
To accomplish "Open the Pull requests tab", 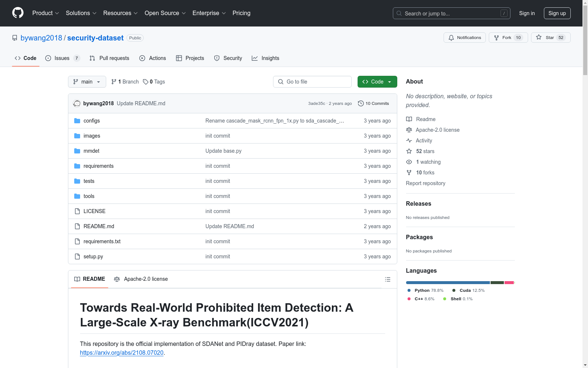I will pos(110,58).
